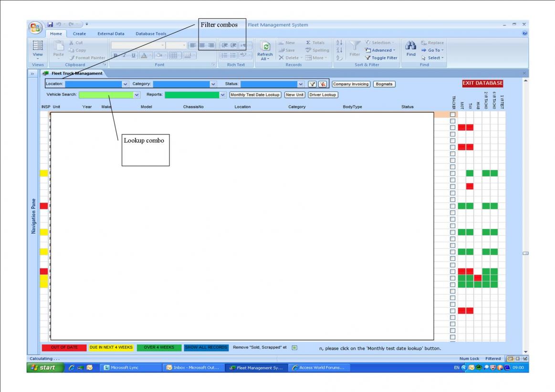Image resolution: width=555 pixels, height=392 pixels.
Task: Expand the View dropdown in Views group
Action: [x=38, y=59]
